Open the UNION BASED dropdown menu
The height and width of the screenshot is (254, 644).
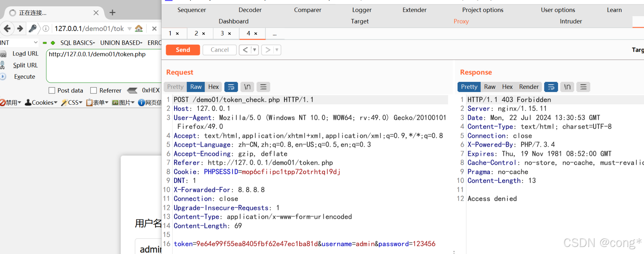[x=121, y=43]
